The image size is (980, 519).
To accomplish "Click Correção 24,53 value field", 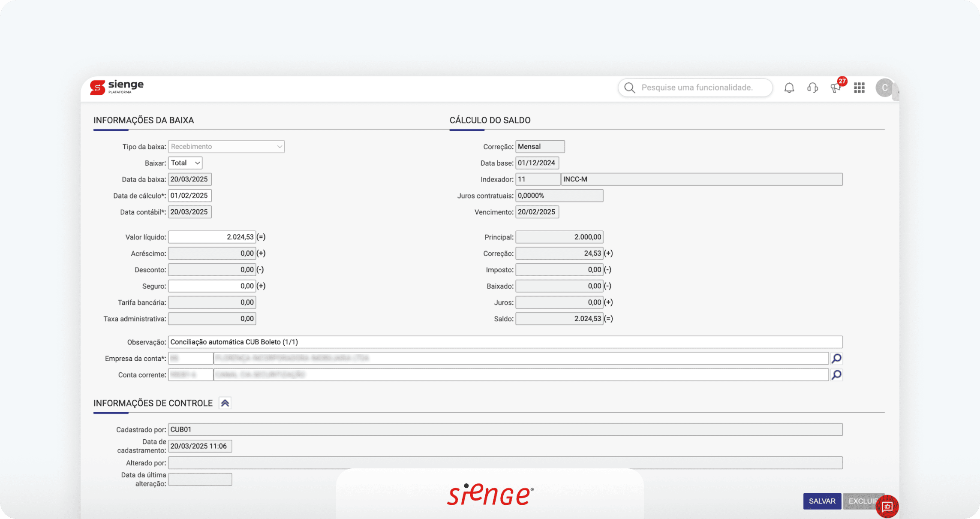I will coord(559,253).
